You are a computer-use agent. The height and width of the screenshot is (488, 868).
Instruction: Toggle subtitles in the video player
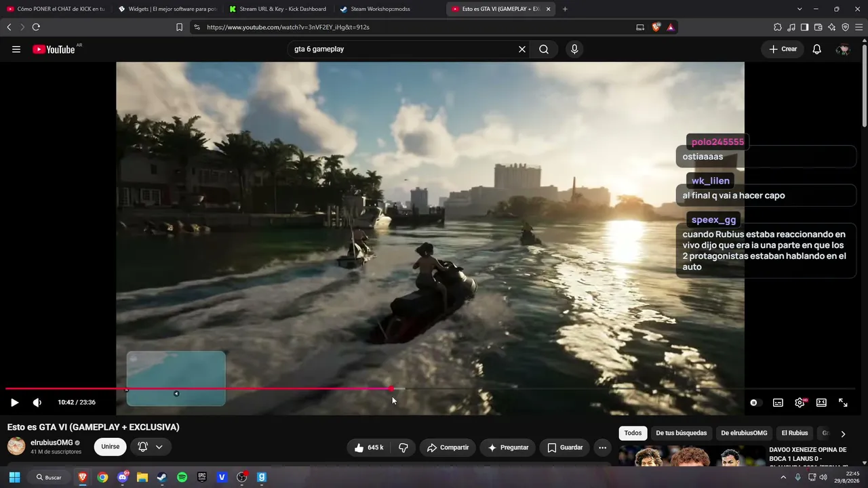point(778,403)
